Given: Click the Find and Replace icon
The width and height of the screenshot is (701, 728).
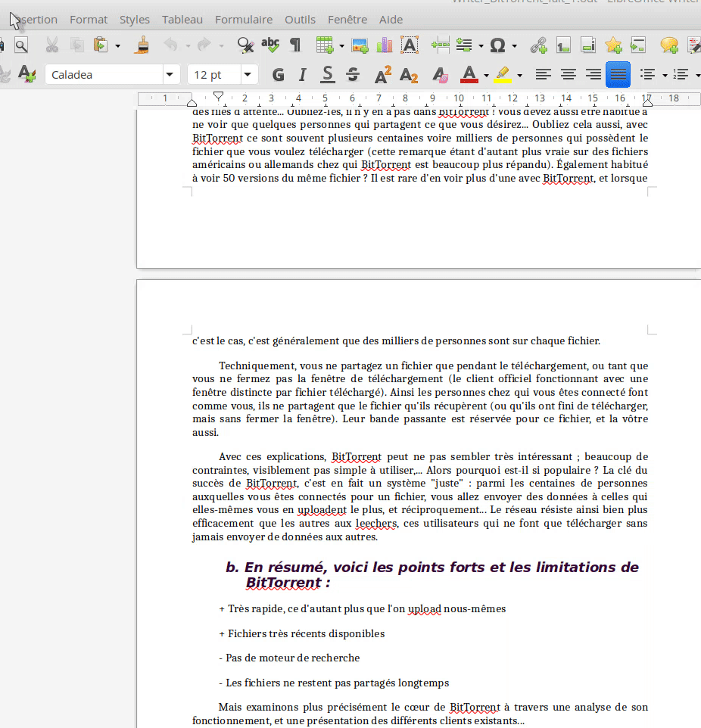Looking at the screenshot, I should pos(245,45).
